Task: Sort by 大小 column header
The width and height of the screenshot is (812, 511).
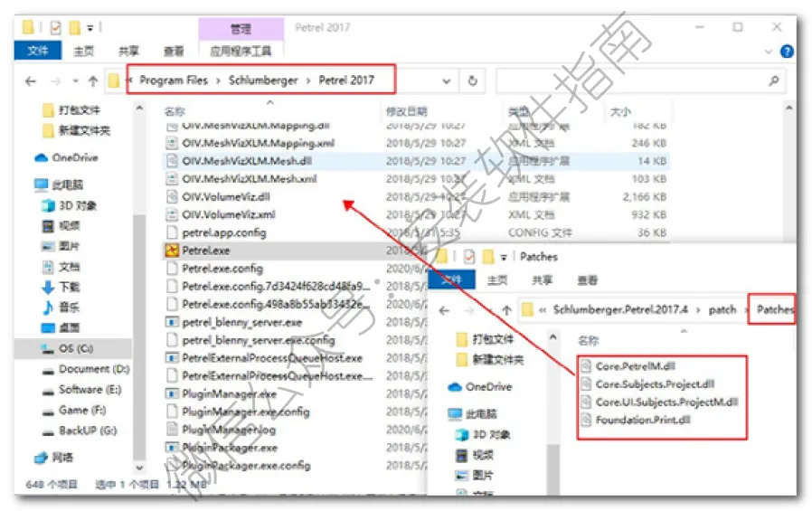Action: 620,111
